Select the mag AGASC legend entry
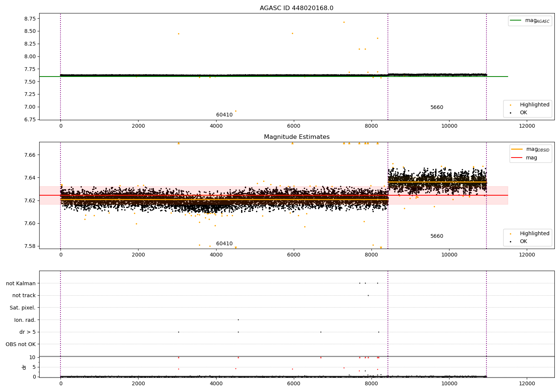 coord(530,21)
